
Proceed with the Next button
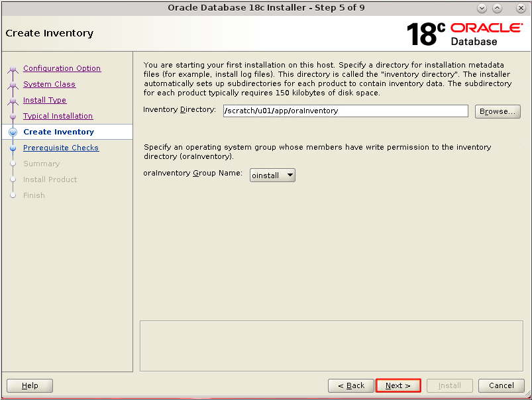click(x=398, y=385)
